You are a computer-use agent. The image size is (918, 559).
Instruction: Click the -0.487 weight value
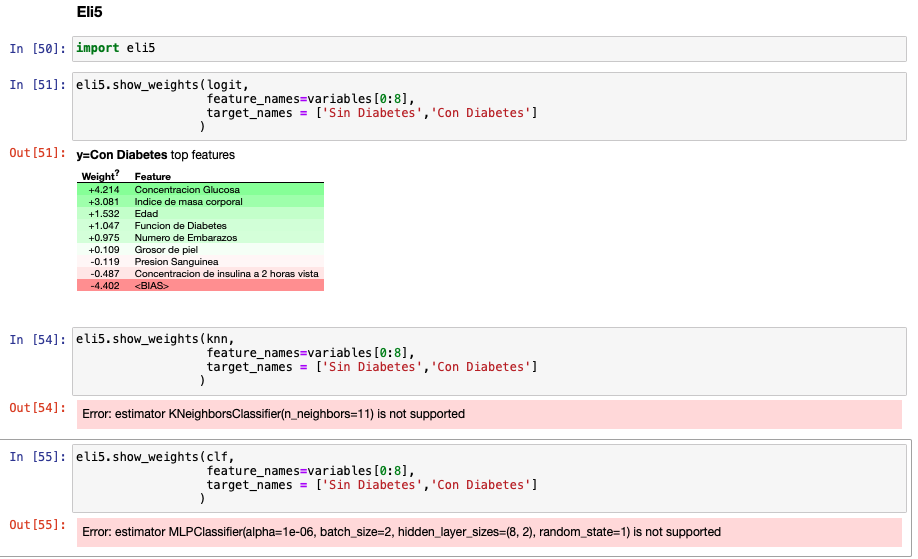(x=105, y=274)
